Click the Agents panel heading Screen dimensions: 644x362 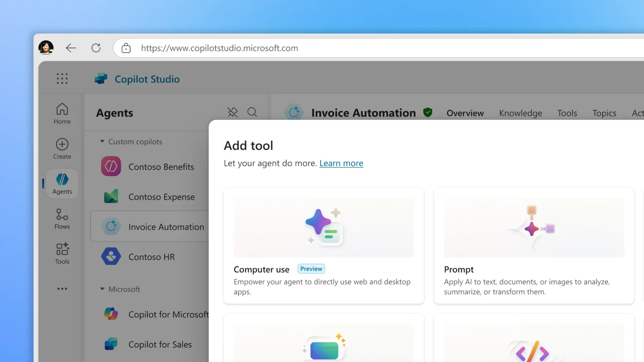coord(115,113)
